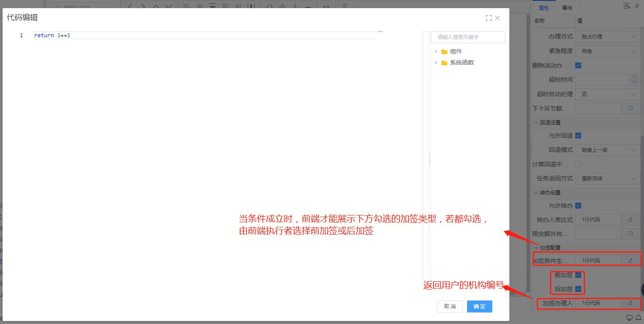
Task: Click the edit pencil for 加签条件生成 code
Action: click(630, 260)
